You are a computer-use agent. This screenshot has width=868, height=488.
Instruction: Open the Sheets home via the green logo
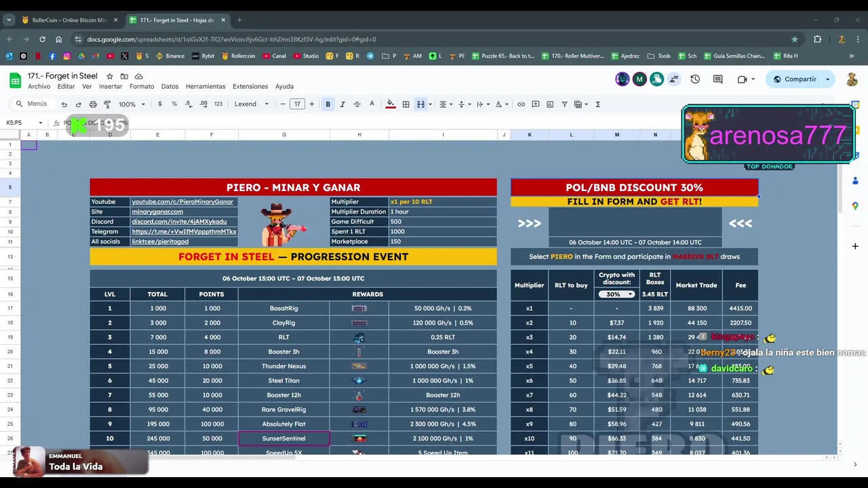click(15, 81)
